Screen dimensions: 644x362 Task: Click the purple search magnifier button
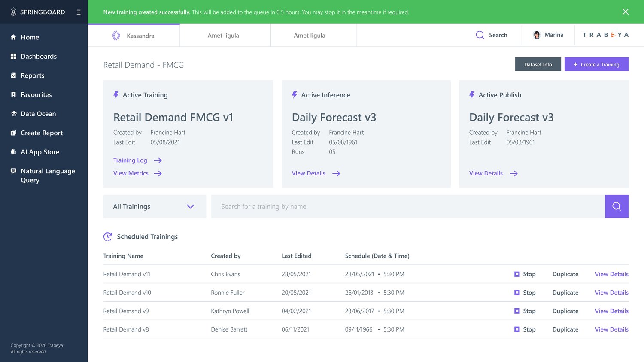click(617, 206)
